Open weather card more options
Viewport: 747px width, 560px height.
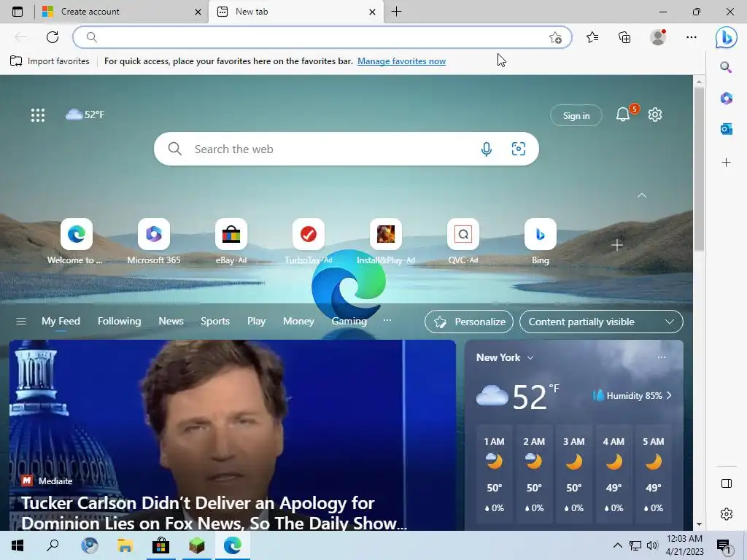tap(661, 357)
